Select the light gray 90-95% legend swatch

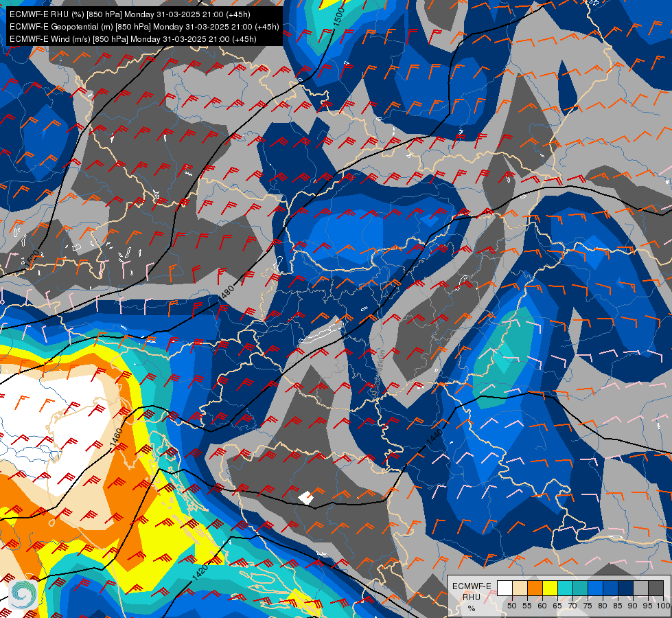640,588
